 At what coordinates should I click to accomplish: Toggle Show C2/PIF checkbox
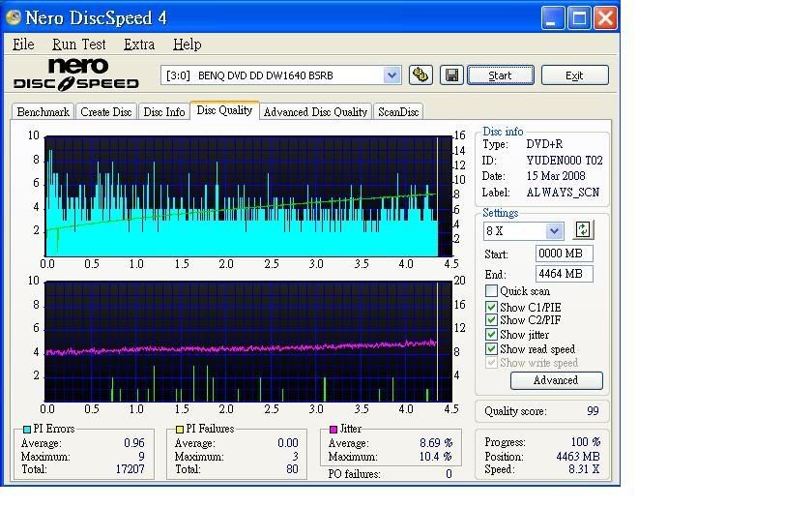(x=491, y=320)
